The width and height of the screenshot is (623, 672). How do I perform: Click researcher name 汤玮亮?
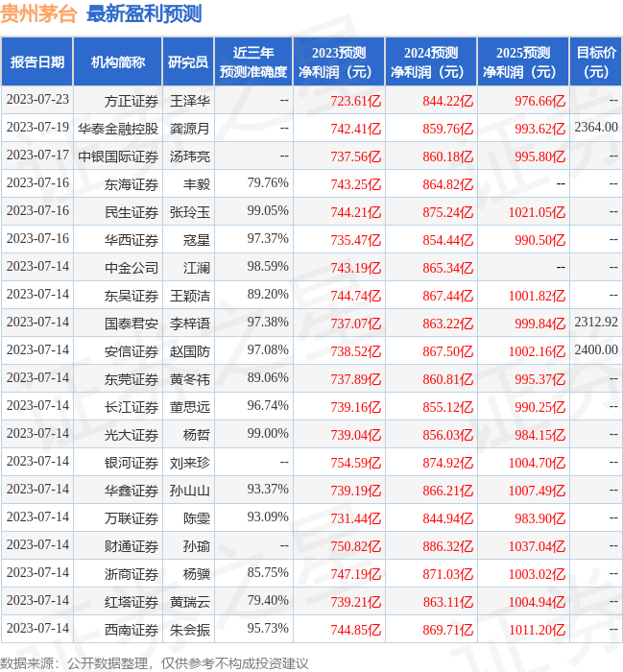tap(190, 156)
